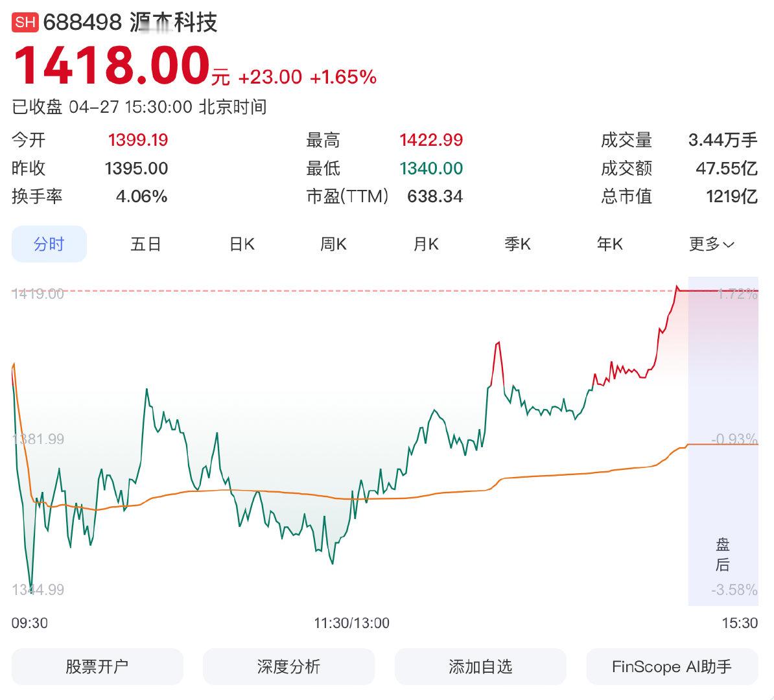
Task: Click the stock code 688498
Action: point(82,23)
